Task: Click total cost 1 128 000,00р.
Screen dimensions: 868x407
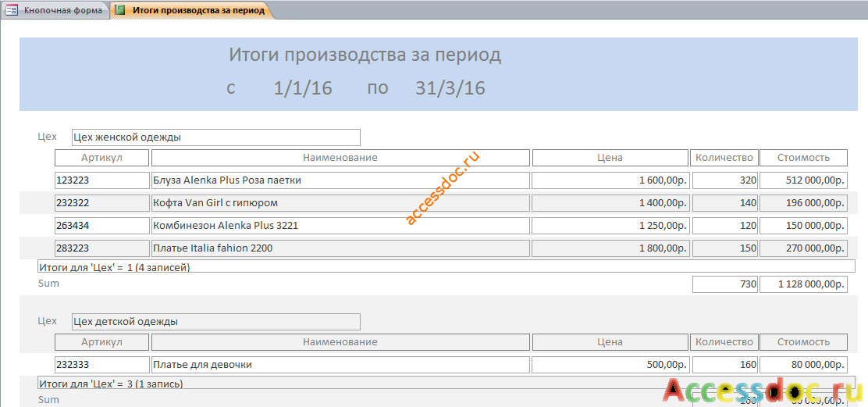Action: (803, 284)
